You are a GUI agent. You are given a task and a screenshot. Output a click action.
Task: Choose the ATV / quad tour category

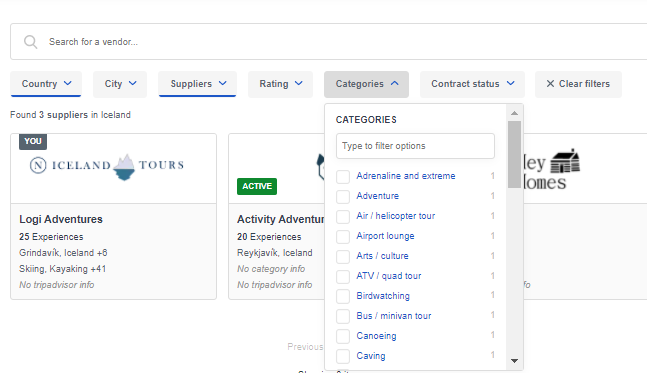[389, 276]
